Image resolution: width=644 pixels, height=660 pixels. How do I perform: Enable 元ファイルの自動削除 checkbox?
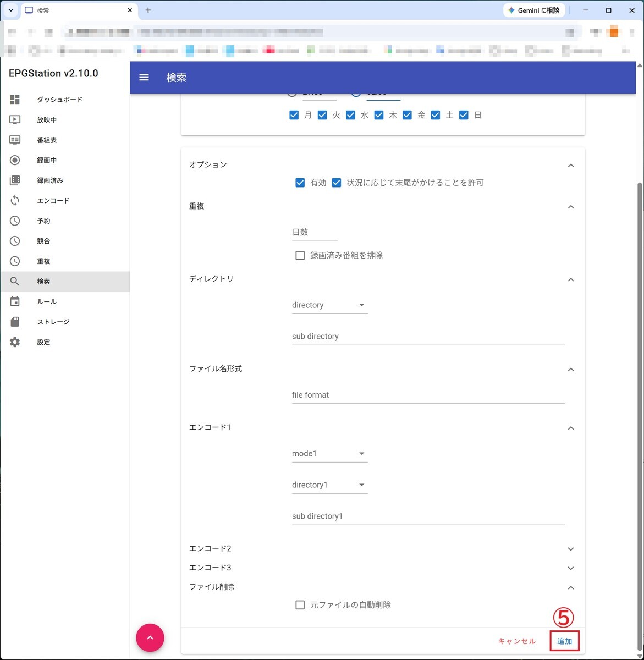300,605
